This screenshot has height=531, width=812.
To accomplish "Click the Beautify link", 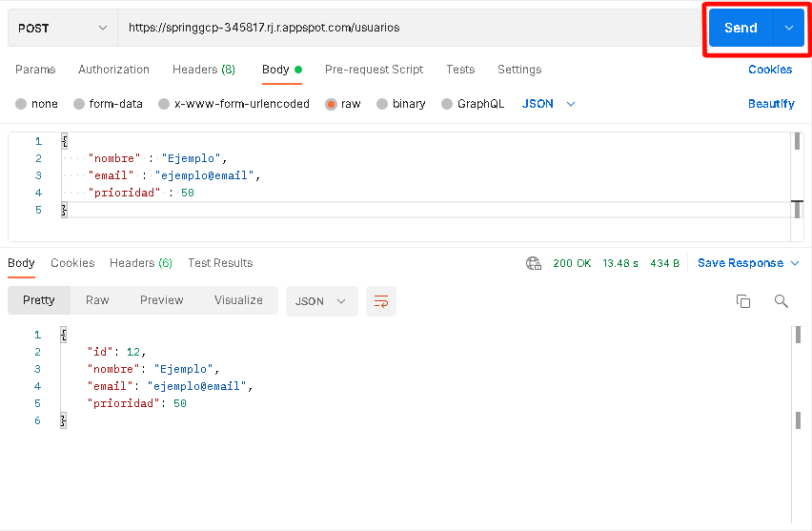I will pyautogui.click(x=771, y=104).
